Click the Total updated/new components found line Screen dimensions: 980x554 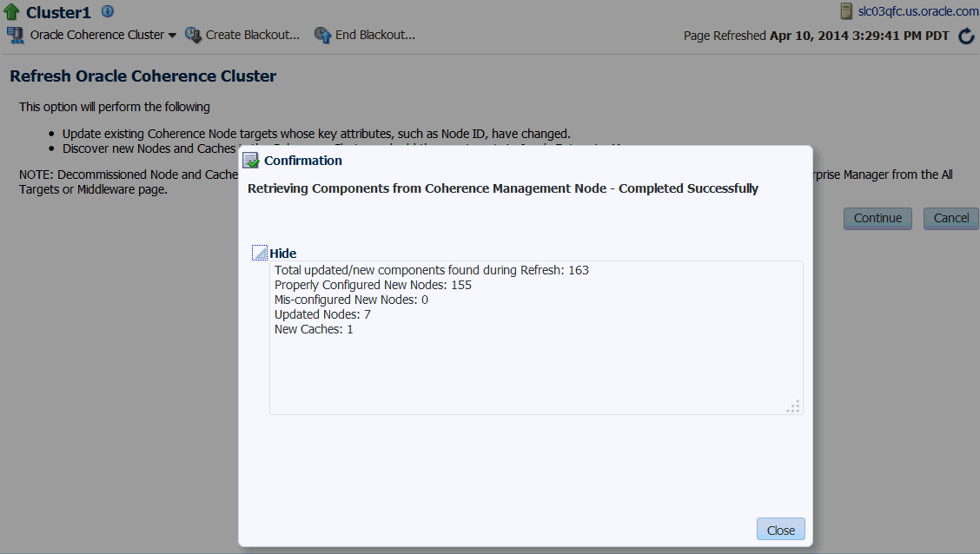431,270
